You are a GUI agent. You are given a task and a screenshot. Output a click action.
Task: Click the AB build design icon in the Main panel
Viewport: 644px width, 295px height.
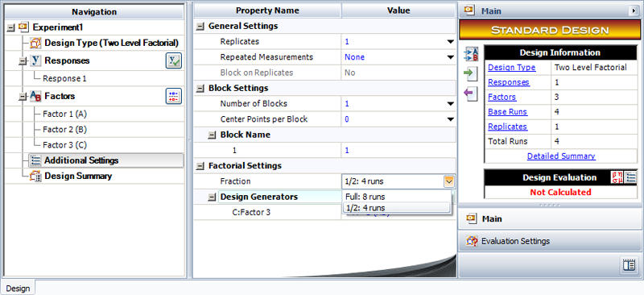click(470, 55)
